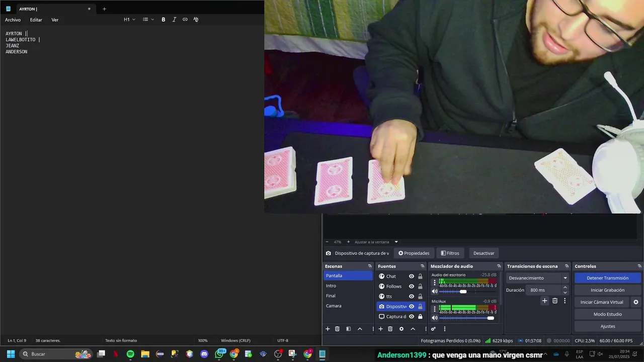Screen dimensions: 644x362
Task: Hide the tts source
Action: coord(412,297)
